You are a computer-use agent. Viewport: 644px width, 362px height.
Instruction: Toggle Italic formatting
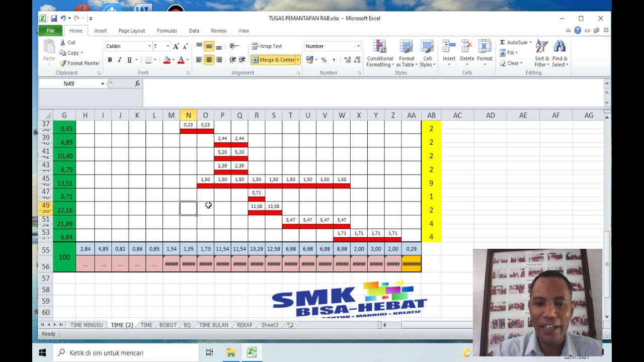click(120, 60)
